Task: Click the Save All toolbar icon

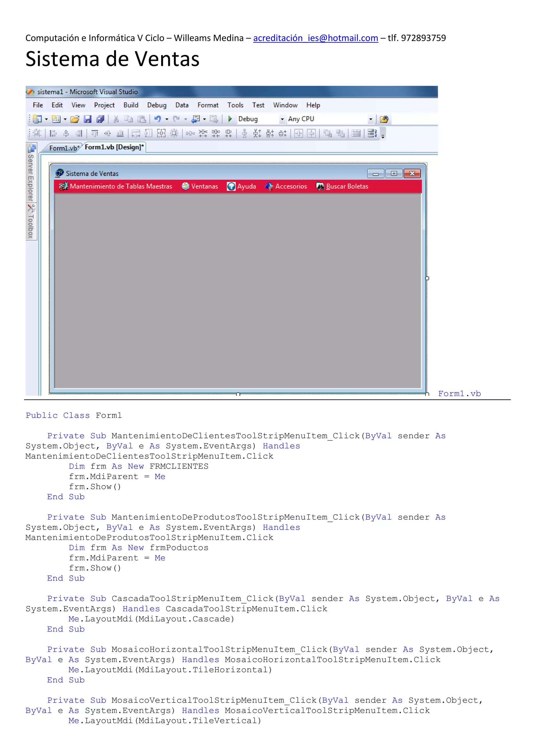Action: [100, 119]
